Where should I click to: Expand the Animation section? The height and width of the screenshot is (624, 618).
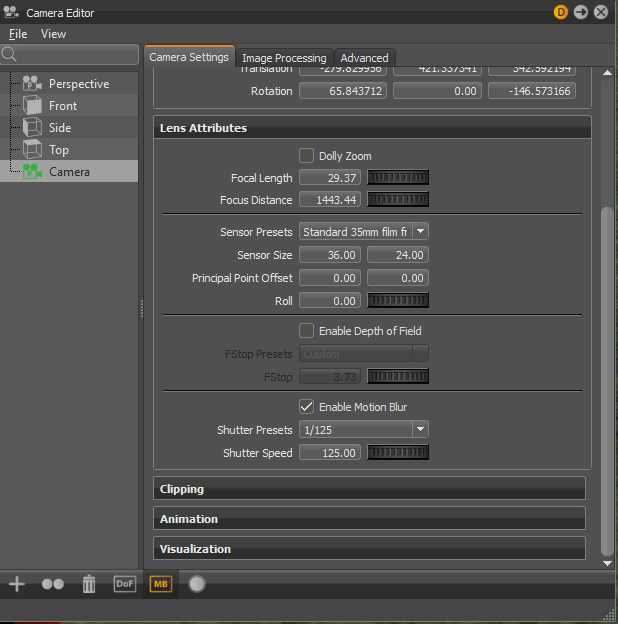[x=369, y=519]
